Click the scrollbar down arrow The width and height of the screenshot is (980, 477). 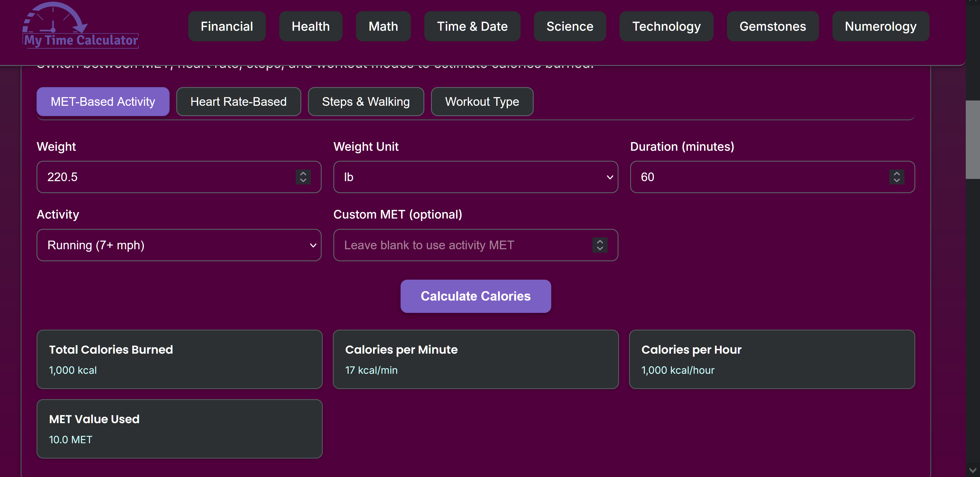pos(973,470)
